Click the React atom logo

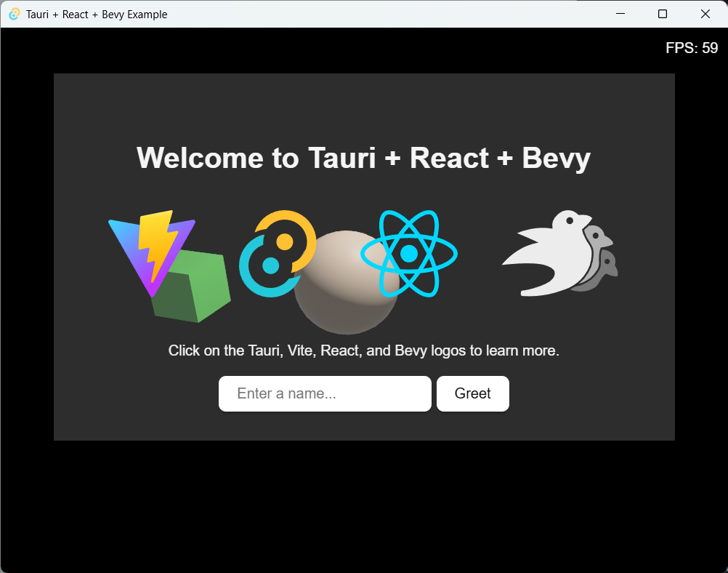(409, 254)
